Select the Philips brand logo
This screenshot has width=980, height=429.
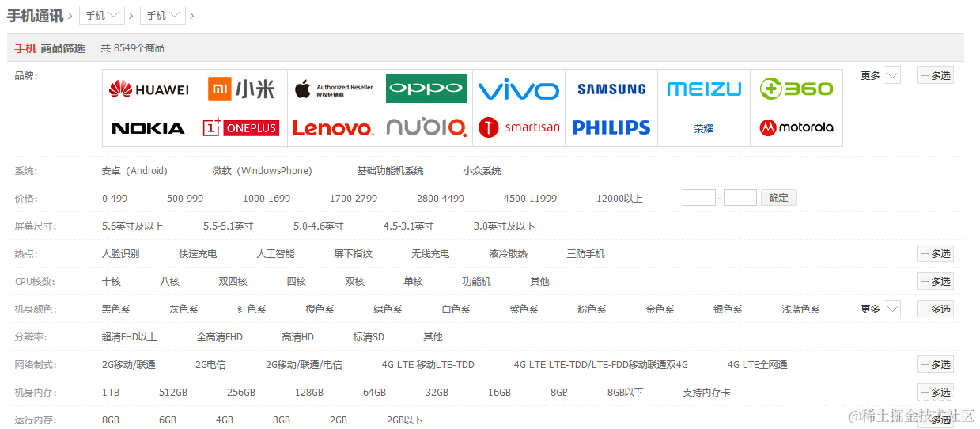click(611, 127)
